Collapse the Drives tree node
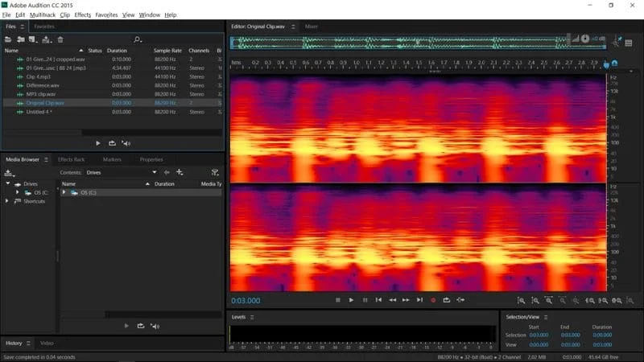644x362 pixels. point(8,183)
